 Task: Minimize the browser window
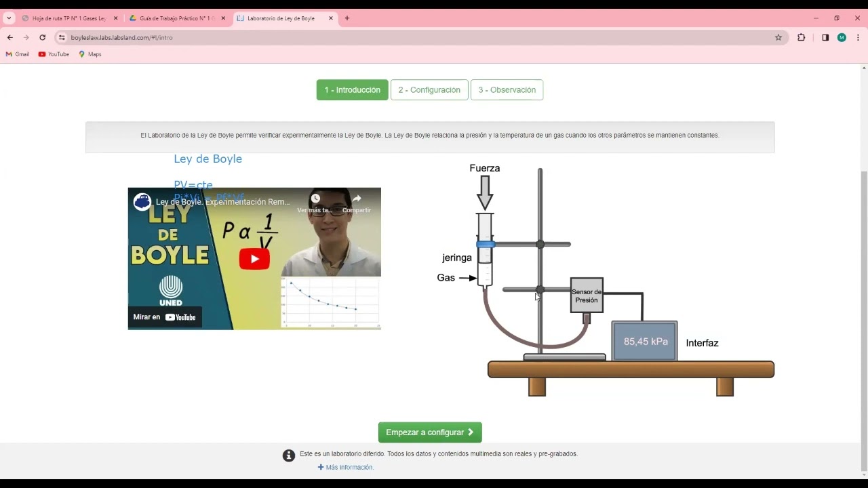coord(816,18)
